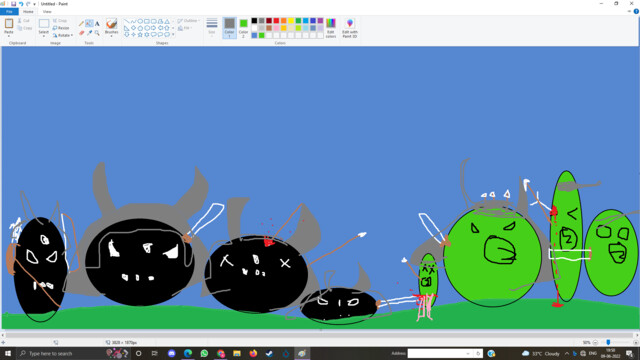
Task: Open Edit with Paint 3D
Action: coord(350,28)
